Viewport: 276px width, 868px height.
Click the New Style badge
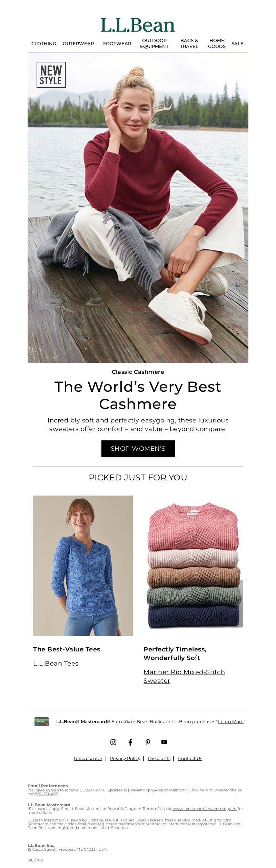51,75
